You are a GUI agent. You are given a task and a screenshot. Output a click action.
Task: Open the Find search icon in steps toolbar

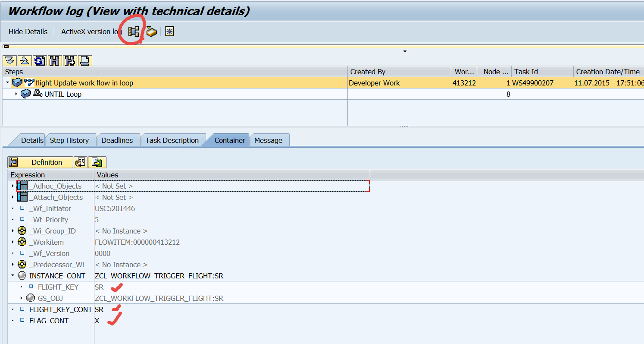click(54, 60)
